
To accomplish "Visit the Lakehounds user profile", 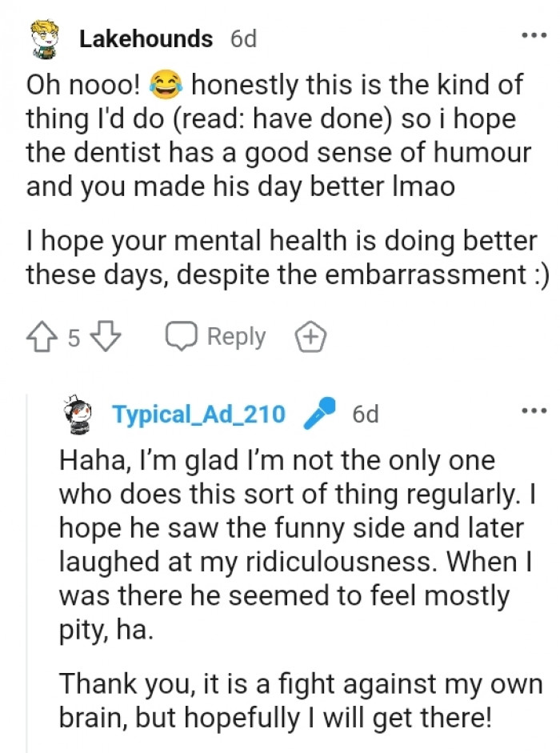I will (x=146, y=38).
